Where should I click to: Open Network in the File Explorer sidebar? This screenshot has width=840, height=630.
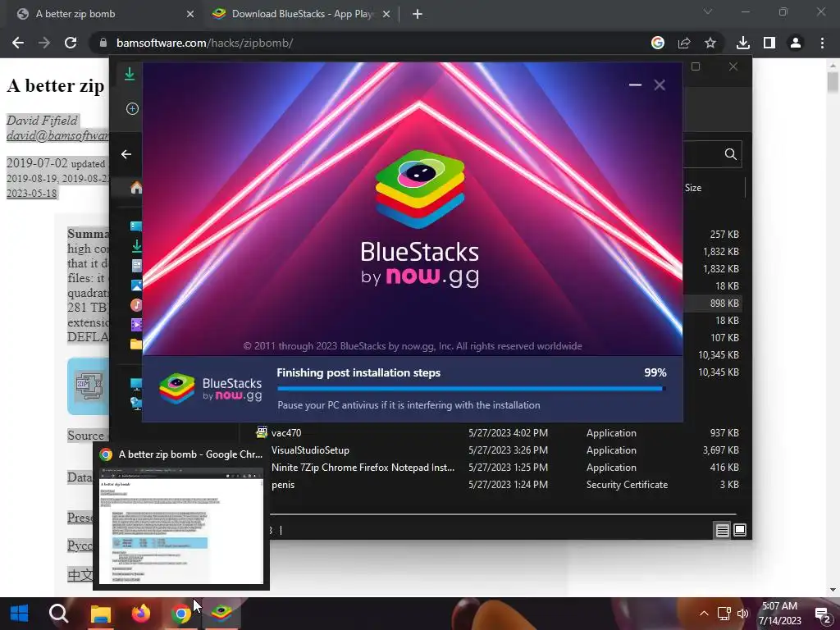136,403
